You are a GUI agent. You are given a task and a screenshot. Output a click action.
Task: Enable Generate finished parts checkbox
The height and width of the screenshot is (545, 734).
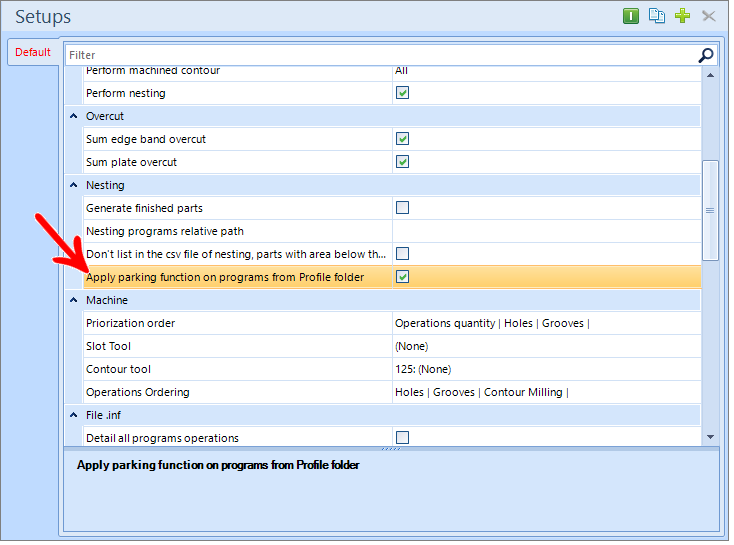405,208
